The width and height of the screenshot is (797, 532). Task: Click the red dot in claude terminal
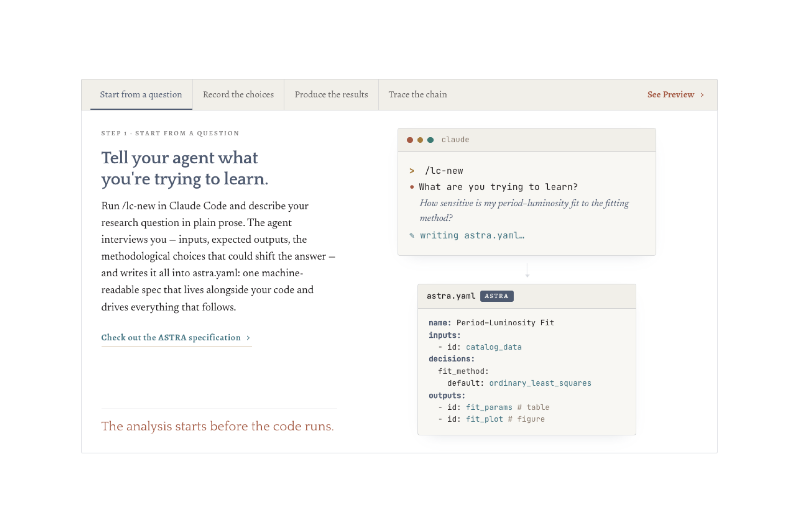pos(410,140)
